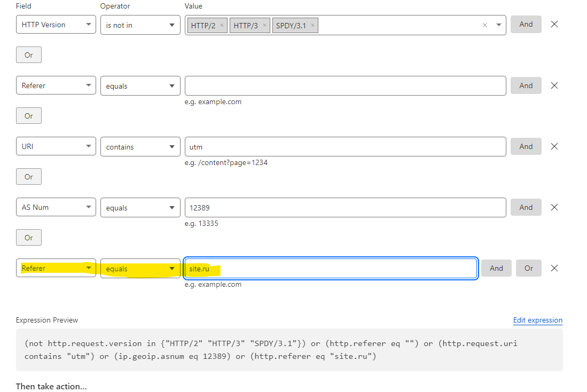Viewport: 587px width, 392px height.
Task: Click the Or button in last row
Action: click(528, 268)
